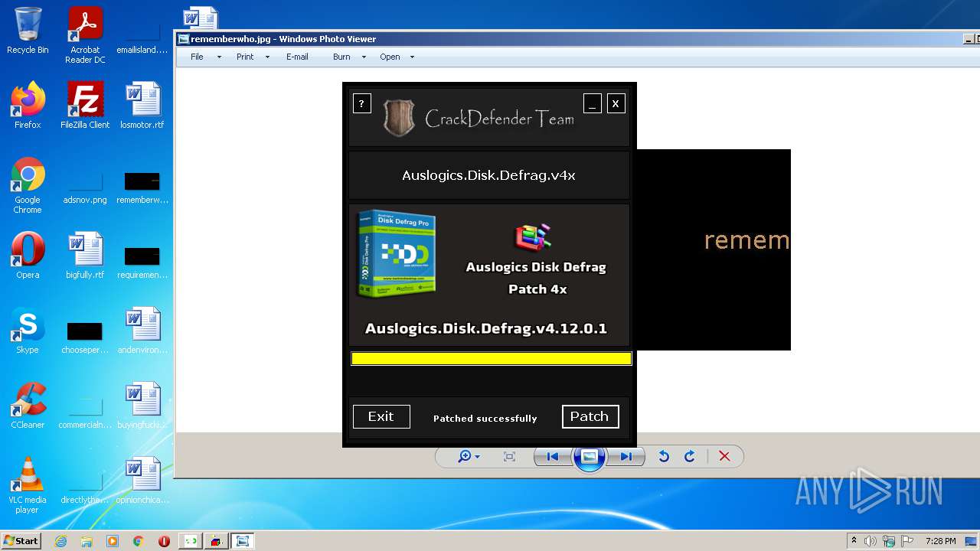The width and height of the screenshot is (980, 551).
Task: Open Skype desktop shortcut
Action: [28, 331]
